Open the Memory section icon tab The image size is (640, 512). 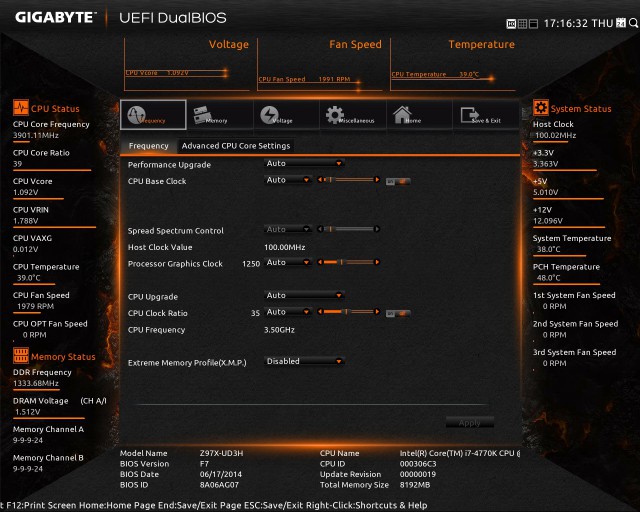click(220, 115)
